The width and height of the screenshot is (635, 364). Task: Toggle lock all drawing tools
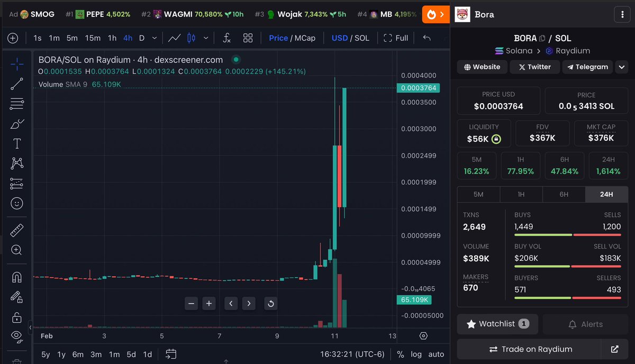coord(17,317)
